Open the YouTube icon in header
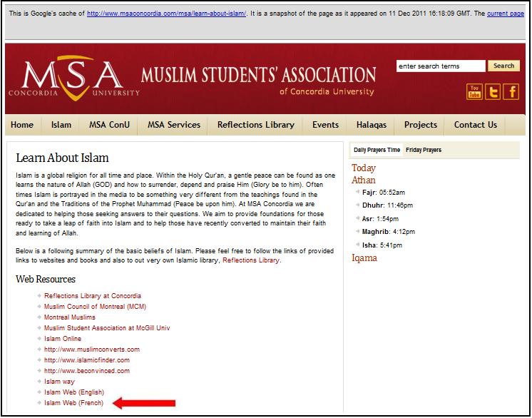The height and width of the screenshot is (418, 532). (474, 91)
